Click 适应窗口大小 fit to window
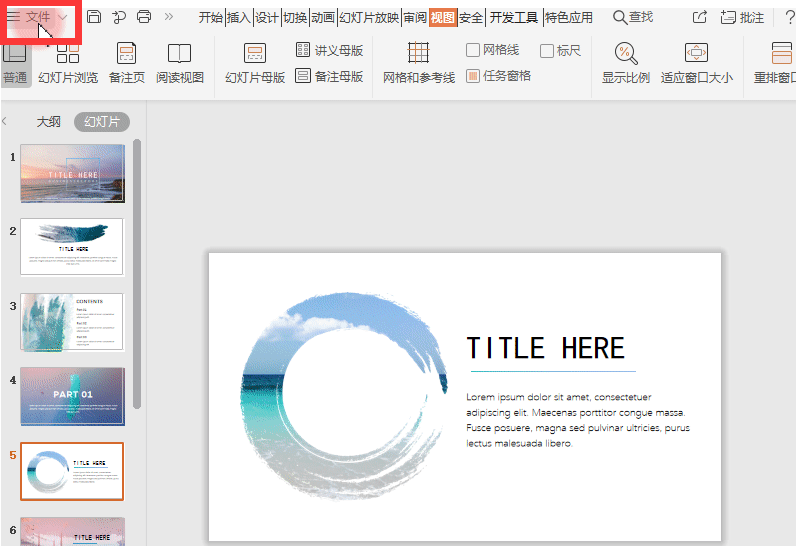Screen dimensions: 796x546 (x=696, y=62)
